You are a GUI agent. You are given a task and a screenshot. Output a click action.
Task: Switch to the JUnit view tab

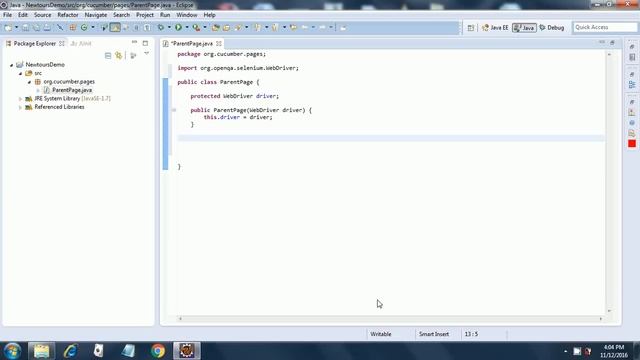(x=81, y=43)
